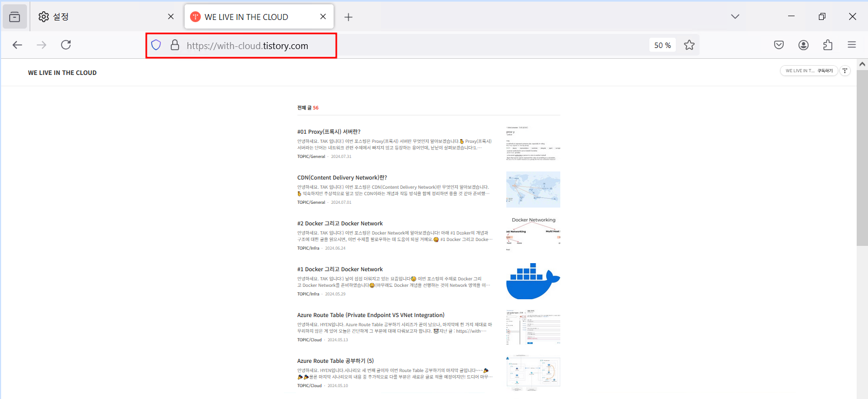Go back with the back arrow
Viewport: 868px width, 399px height.
click(x=17, y=45)
